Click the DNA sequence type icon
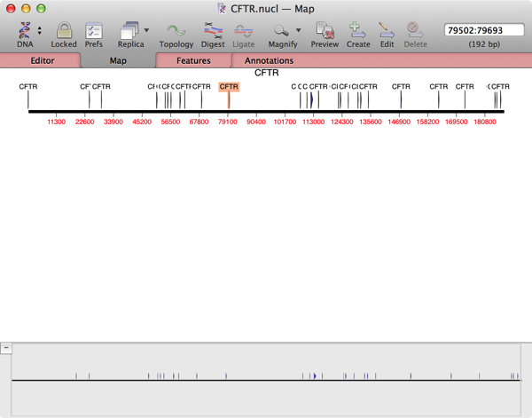 point(24,29)
